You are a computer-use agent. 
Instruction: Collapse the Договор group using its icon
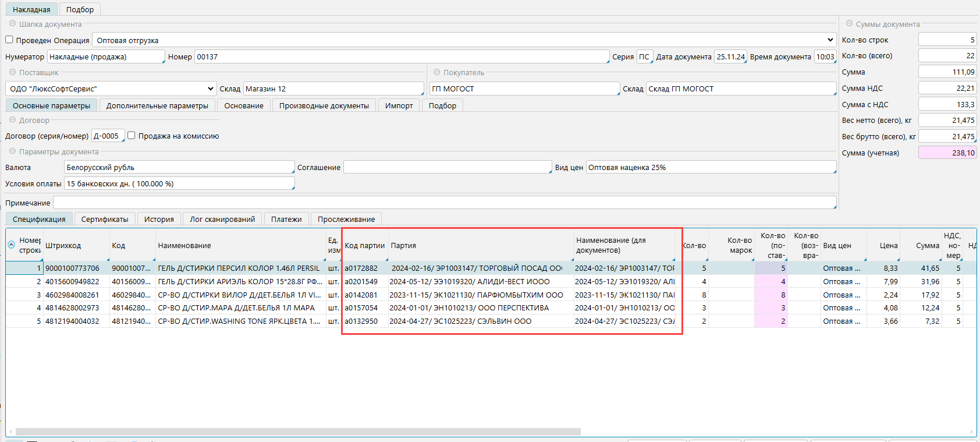coord(12,120)
